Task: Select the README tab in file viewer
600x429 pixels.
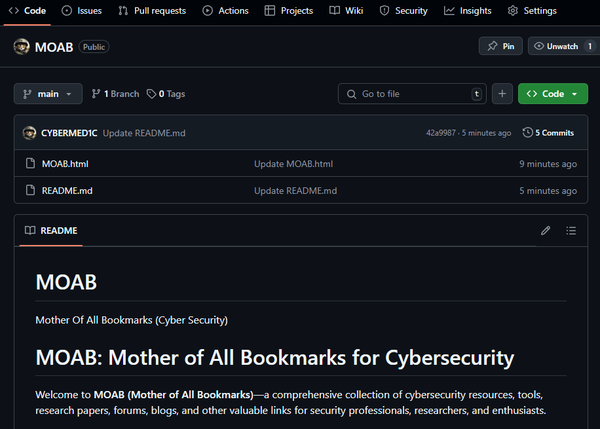Action: (x=50, y=230)
